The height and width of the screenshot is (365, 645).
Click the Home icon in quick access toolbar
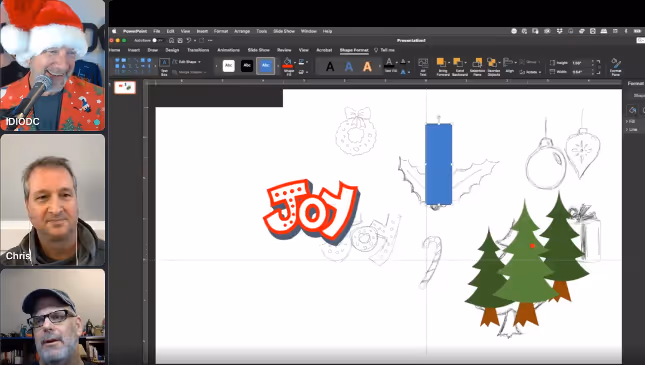[172, 40]
